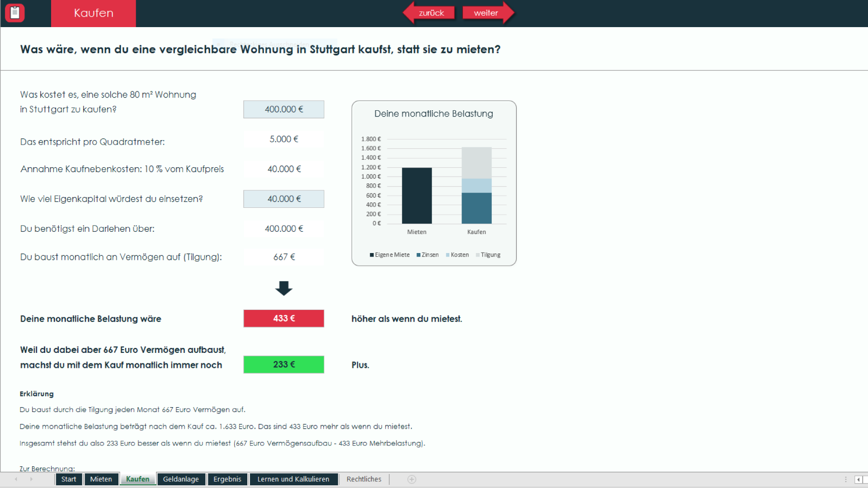
Task: Click horizontal scrollbar left arrow
Action: tap(858, 480)
